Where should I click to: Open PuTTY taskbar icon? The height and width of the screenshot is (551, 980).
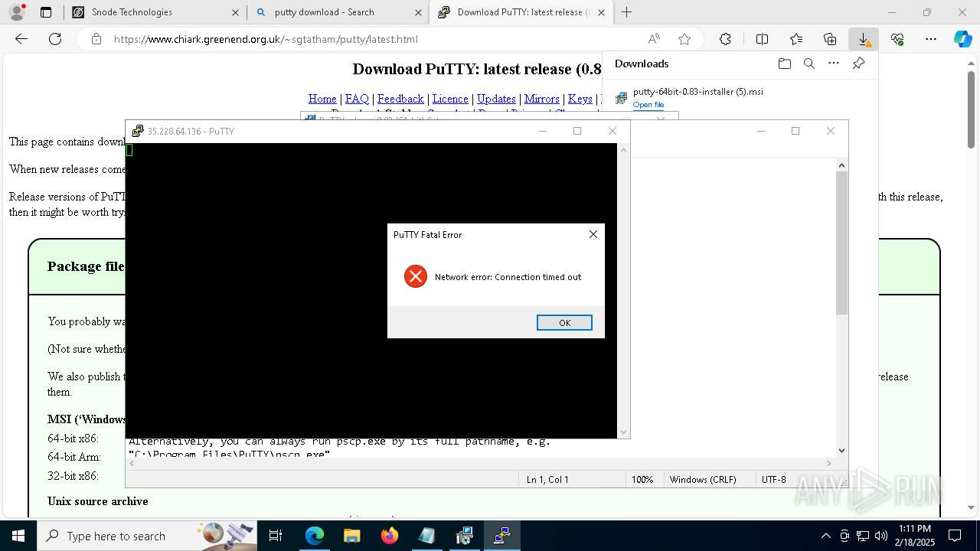501,536
